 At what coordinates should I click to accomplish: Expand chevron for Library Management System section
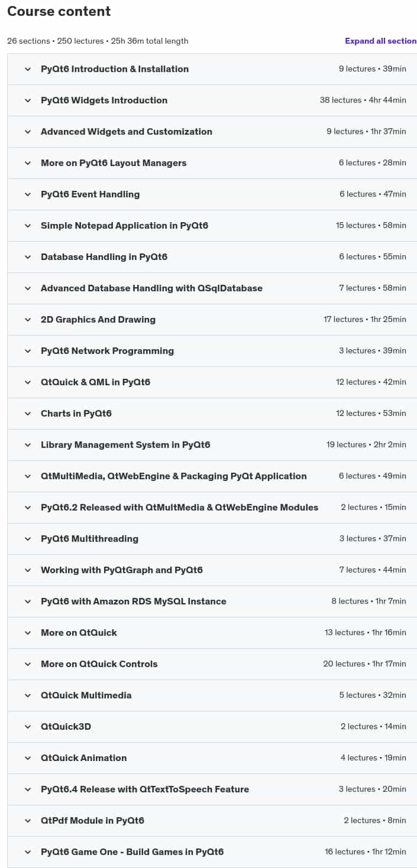pyautogui.click(x=27, y=445)
